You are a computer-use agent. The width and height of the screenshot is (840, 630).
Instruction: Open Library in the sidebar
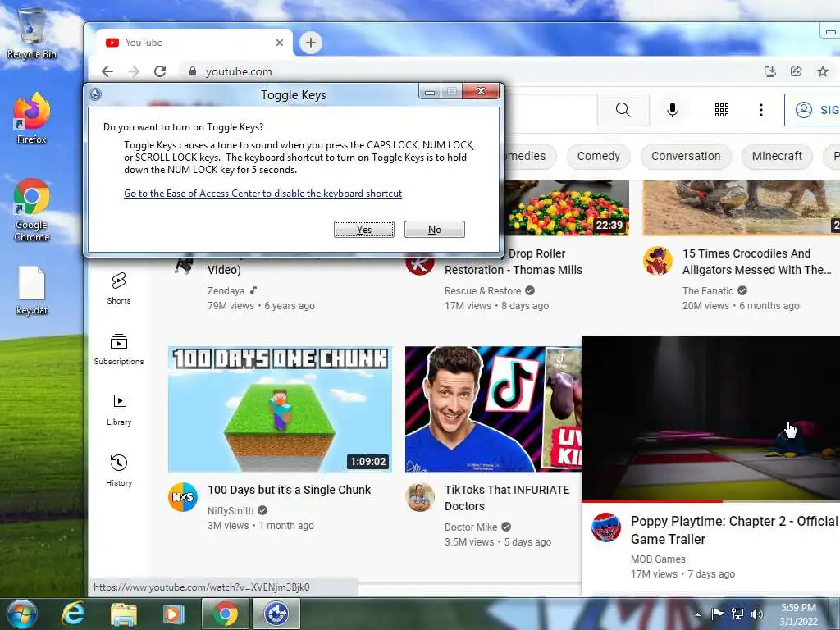(x=119, y=410)
